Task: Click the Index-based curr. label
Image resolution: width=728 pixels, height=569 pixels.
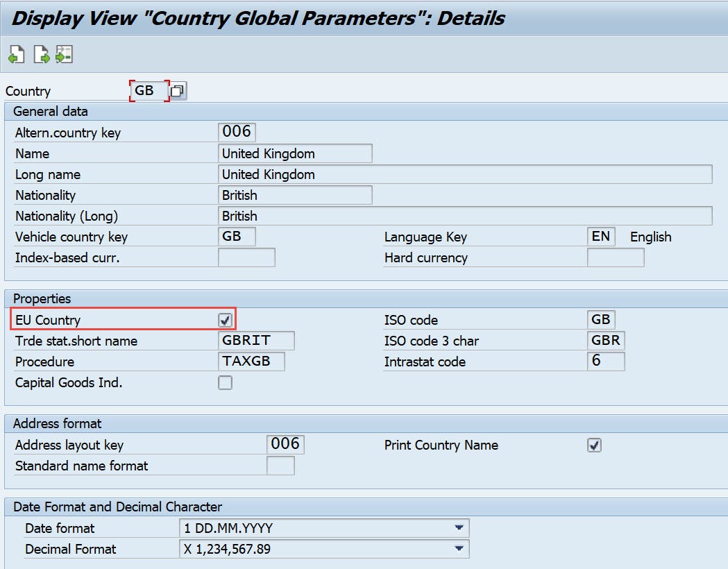Action: point(67,257)
